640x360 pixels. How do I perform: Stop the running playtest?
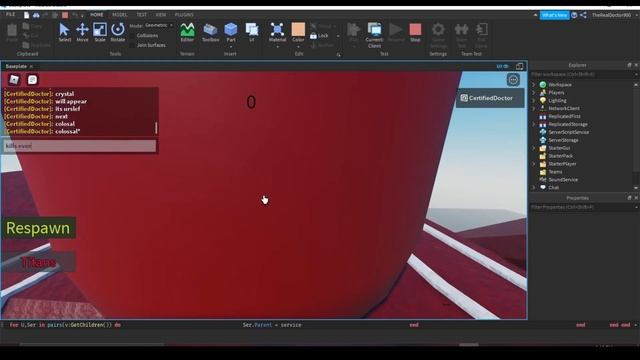[415, 33]
